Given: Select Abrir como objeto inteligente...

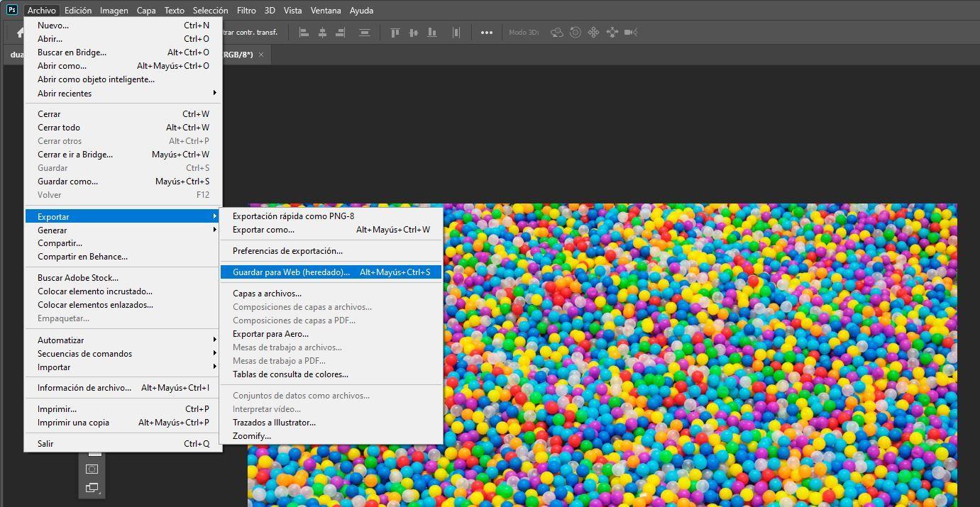Looking at the screenshot, I should coord(123,79).
